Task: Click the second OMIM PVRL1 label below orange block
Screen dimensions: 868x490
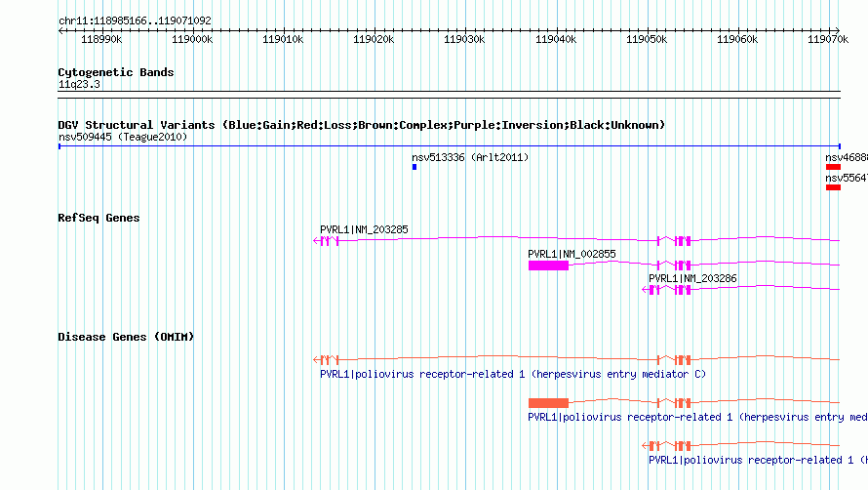Action: [697, 417]
